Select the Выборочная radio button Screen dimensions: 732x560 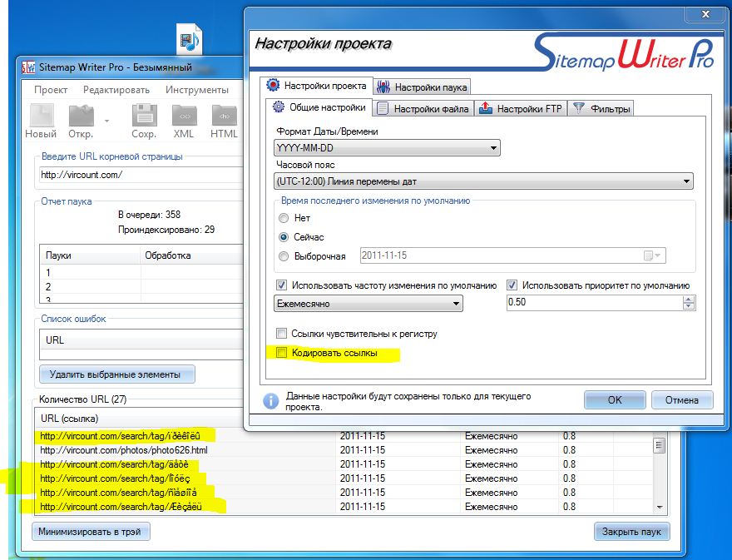click(x=284, y=256)
